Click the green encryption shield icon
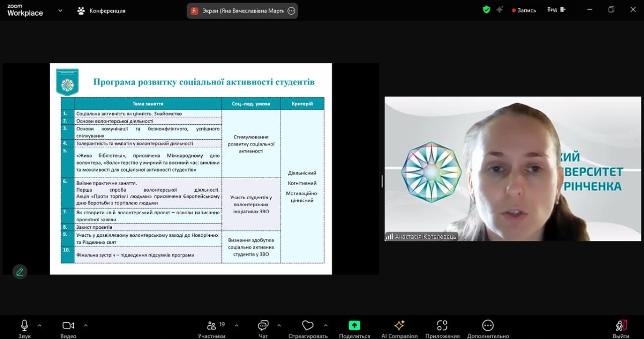Image resolution: width=644 pixels, height=339 pixels. click(x=486, y=10)
